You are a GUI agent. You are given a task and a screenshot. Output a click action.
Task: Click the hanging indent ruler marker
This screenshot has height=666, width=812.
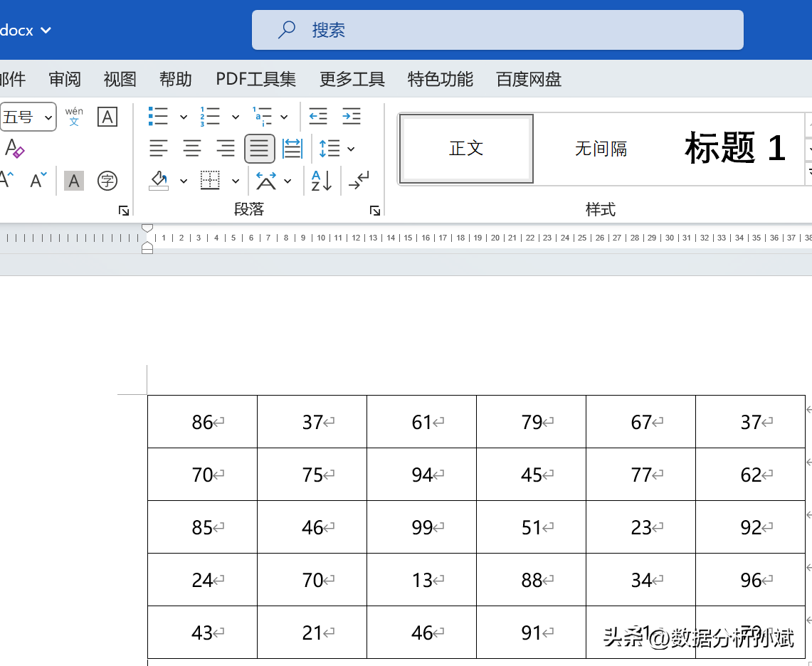[147, 245]
